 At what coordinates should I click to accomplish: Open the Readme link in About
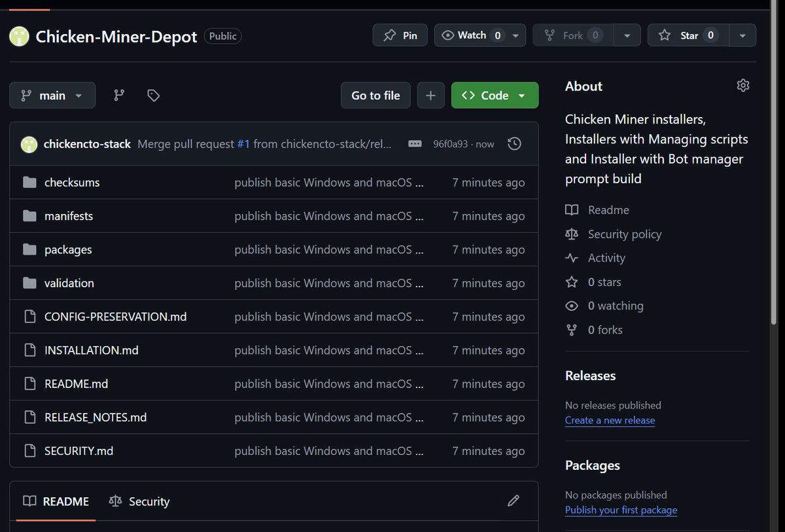[608, 210]
